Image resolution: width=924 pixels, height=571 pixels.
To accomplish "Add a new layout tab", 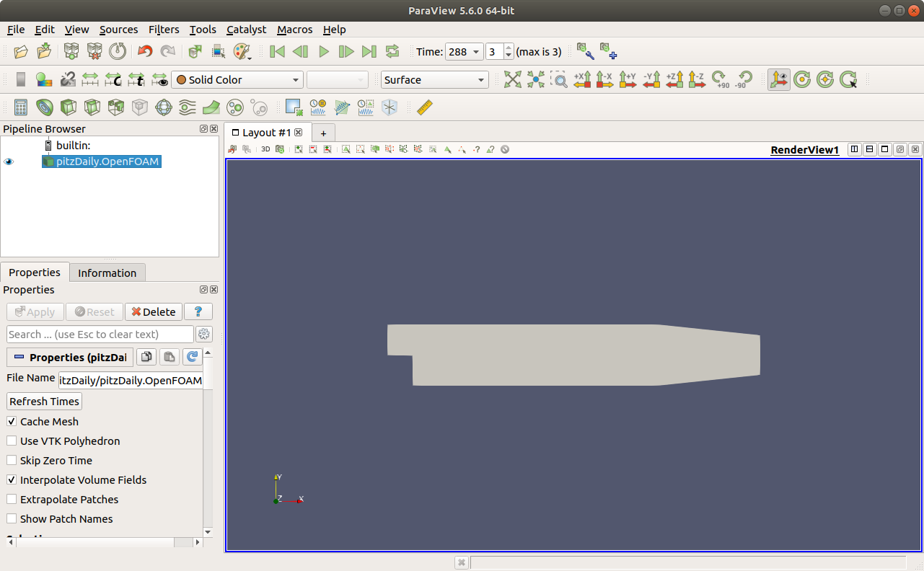I will click(x=323, y=133).
